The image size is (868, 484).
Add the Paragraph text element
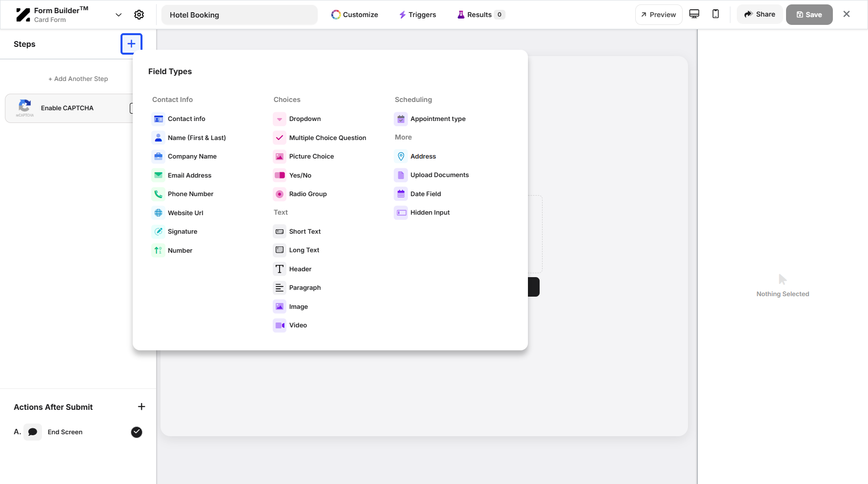tap(297, 287)
